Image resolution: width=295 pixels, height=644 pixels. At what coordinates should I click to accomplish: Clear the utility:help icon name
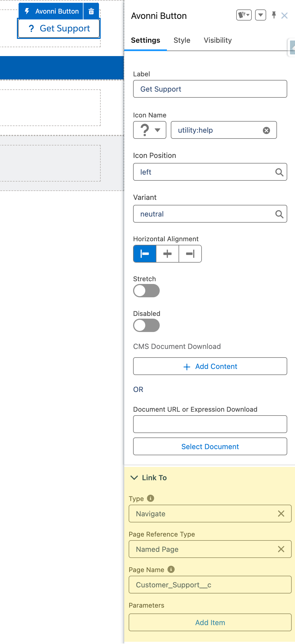pos(266,130)
